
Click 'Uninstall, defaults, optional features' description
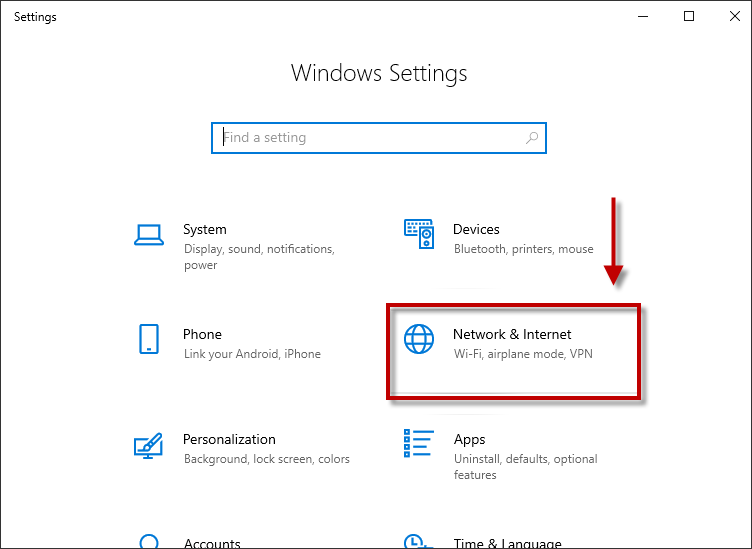(x=526, y=467)
